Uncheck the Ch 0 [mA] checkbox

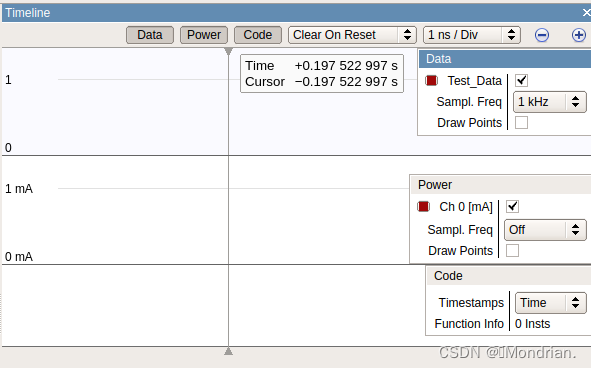[512, 206]
